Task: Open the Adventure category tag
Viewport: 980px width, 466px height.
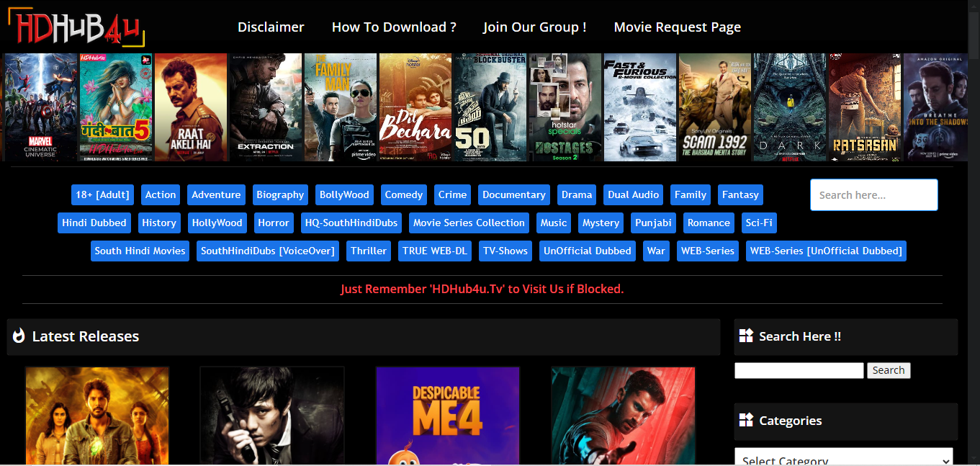Action: tap(216, 194)
